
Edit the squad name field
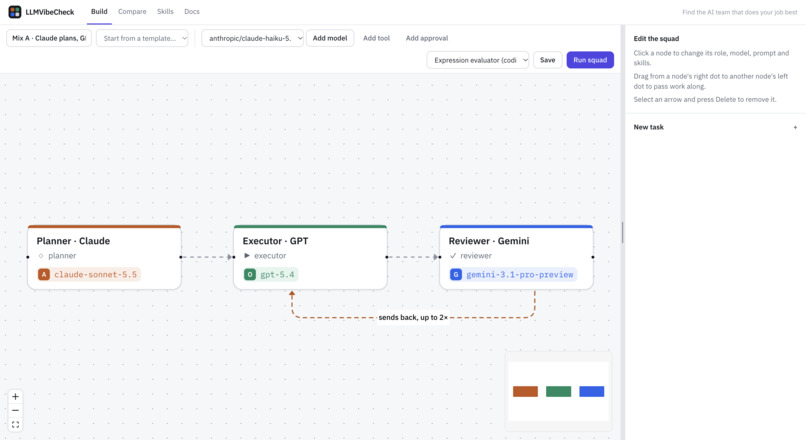[x=49, y=38]
